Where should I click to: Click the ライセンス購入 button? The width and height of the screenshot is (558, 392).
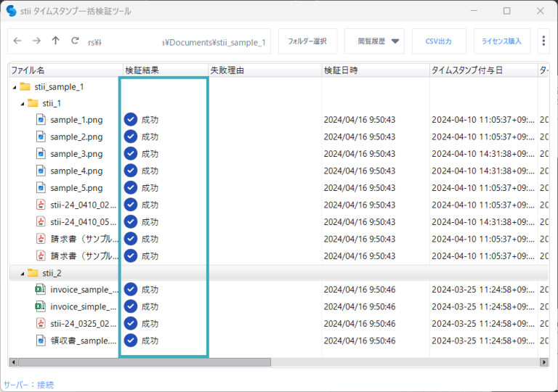click(x=501, y=41)
